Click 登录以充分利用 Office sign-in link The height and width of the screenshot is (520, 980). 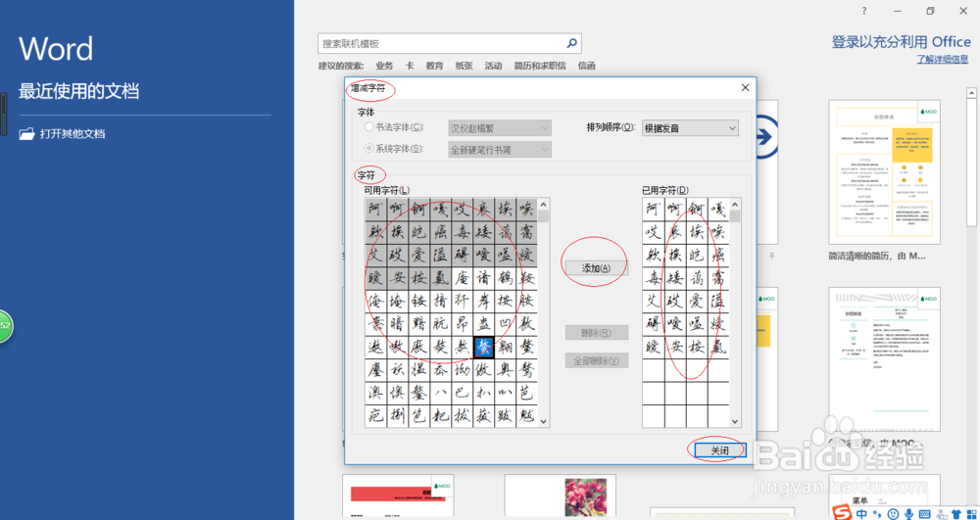pyautogui.click(x=901, y=42)
